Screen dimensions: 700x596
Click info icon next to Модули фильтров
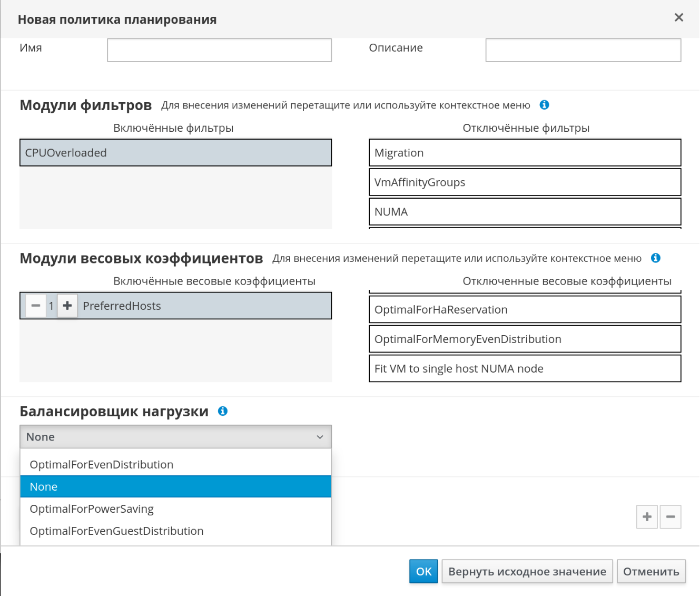pos(544,105)
